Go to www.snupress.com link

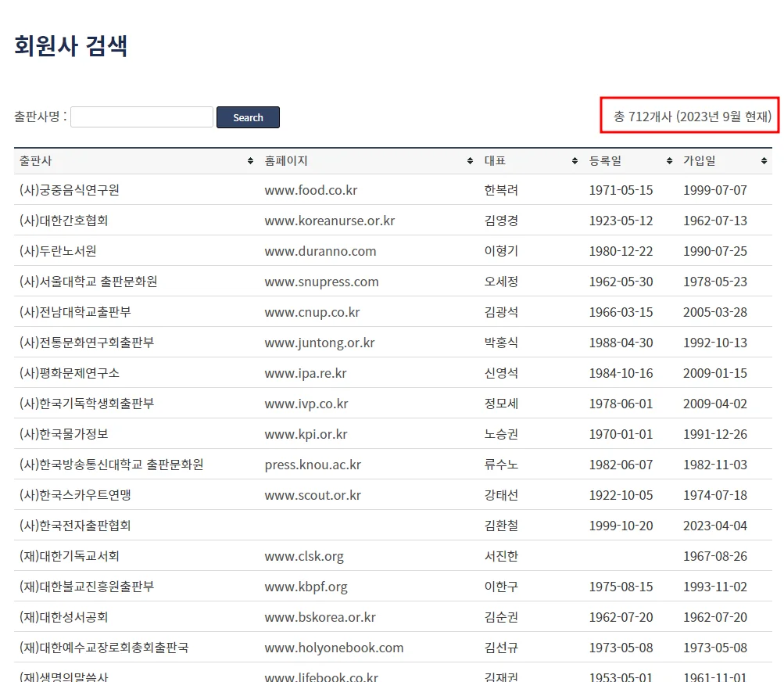click(x=321, y=282)
